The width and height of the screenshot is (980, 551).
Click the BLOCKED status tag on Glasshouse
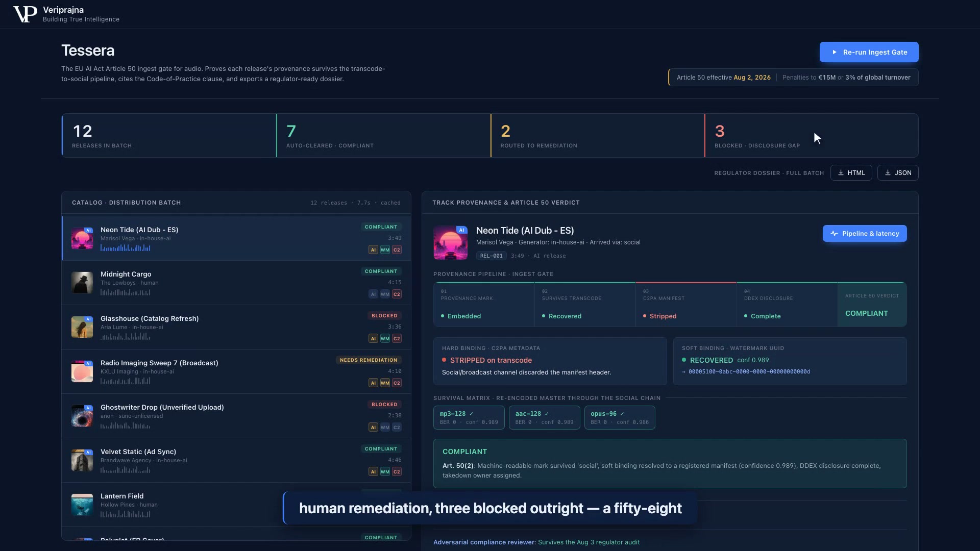pyautogui.click(x=384, y=316)
